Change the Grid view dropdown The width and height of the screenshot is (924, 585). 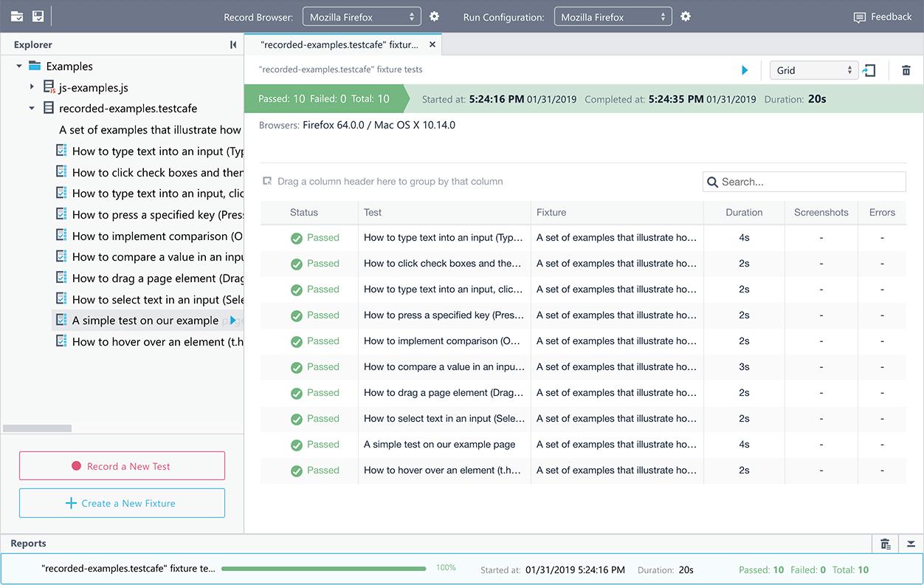[x=813, y=70]
